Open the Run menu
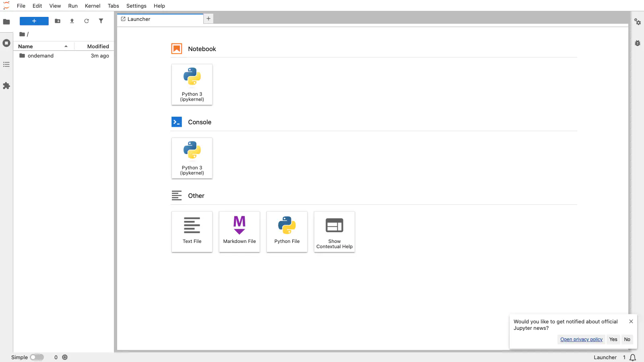Viewport: 644px width, 362px height. (x=73, y=6)
